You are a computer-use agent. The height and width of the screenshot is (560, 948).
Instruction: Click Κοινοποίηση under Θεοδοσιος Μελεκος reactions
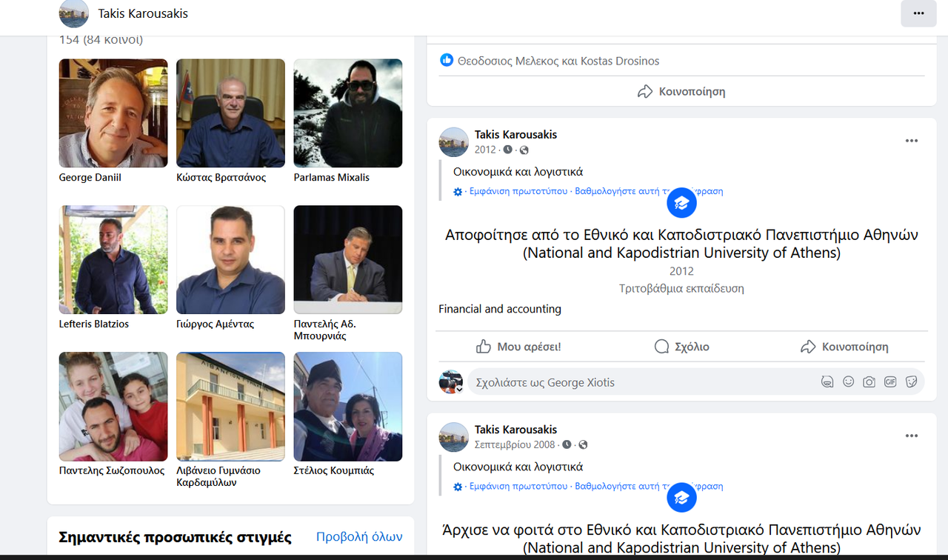point(681,92)
